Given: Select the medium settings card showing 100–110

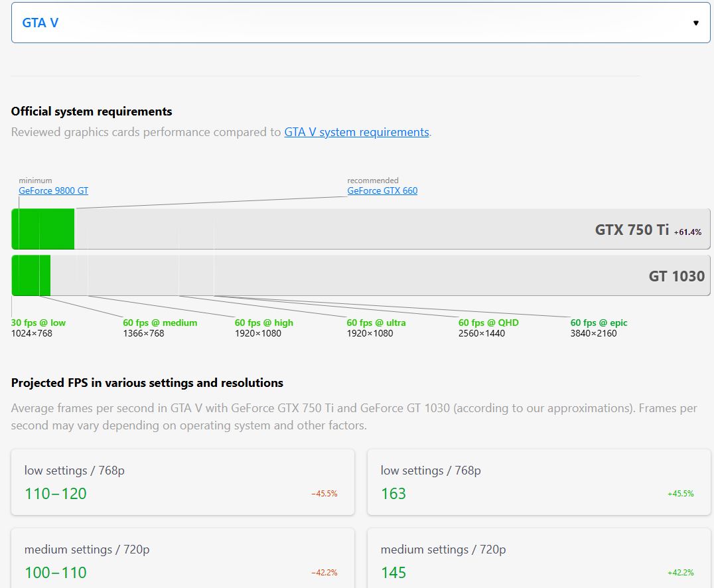Looking at the screenshot, I should point(182,558).
